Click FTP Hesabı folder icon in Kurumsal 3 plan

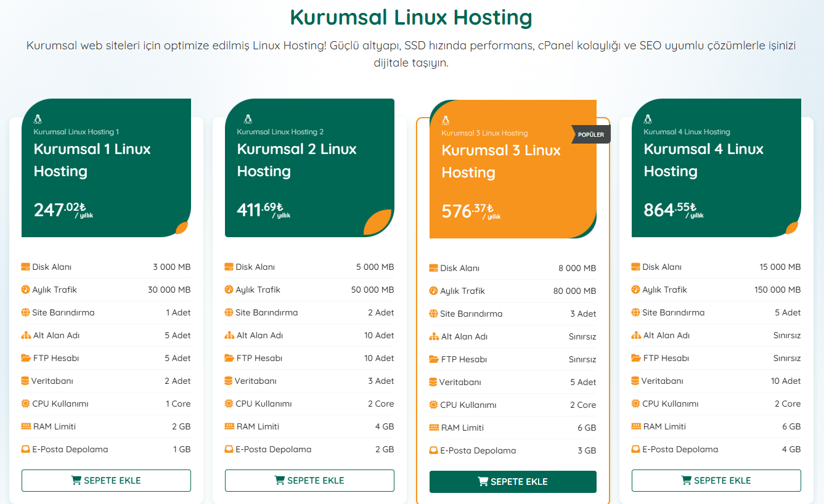tap(434, 359)
